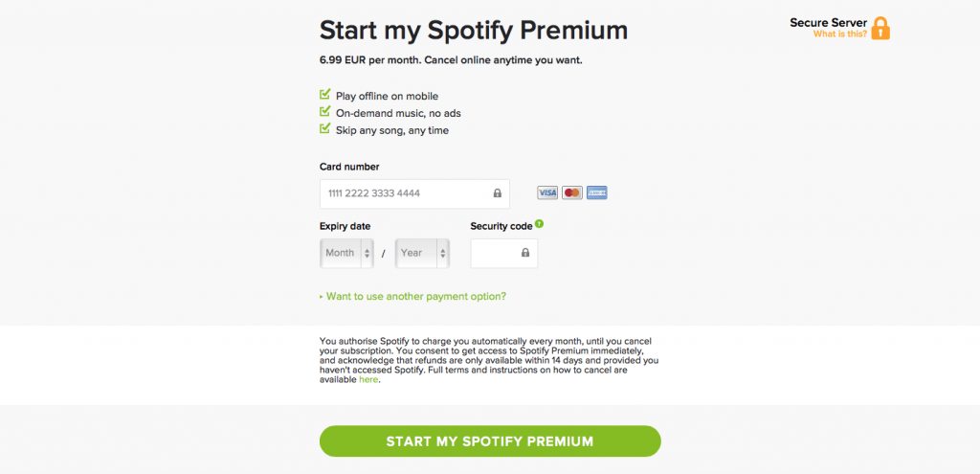The height and width of the screenshot is (474, 980).
Task: Click the Skip any song checkmark
Action: [x=324, y=129]
